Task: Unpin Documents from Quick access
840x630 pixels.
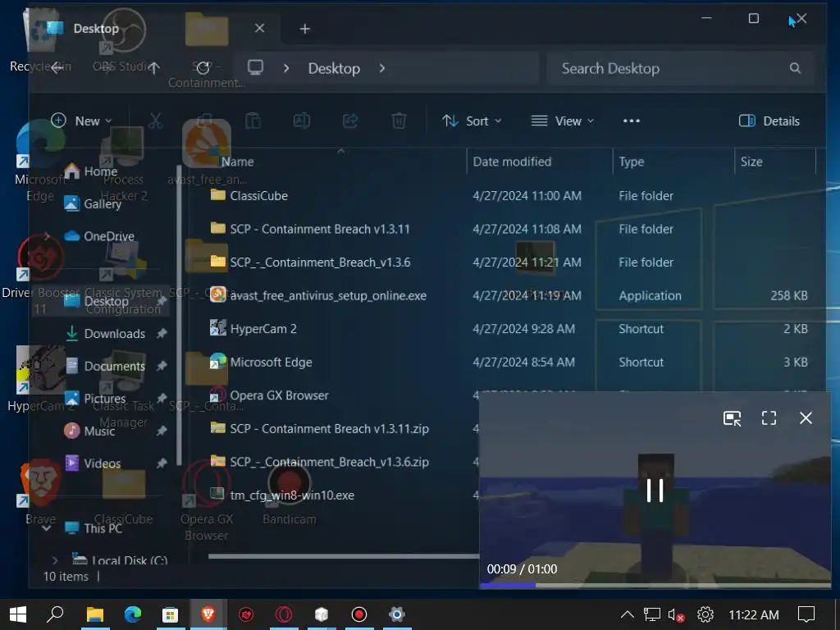Action: click(162, 366)
